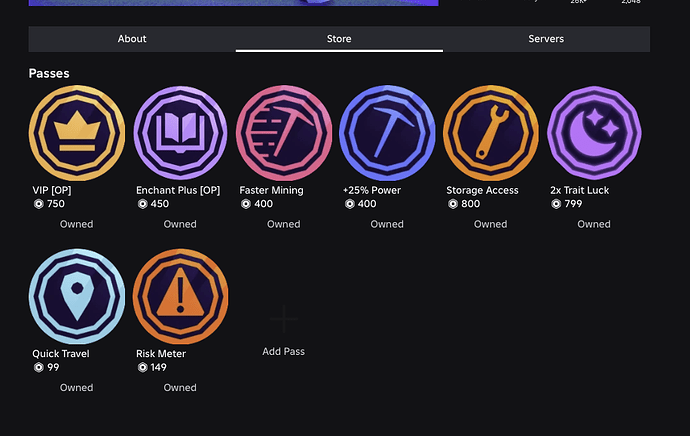Open the Servers tab

pyautogui.click(x=546, y=39)
